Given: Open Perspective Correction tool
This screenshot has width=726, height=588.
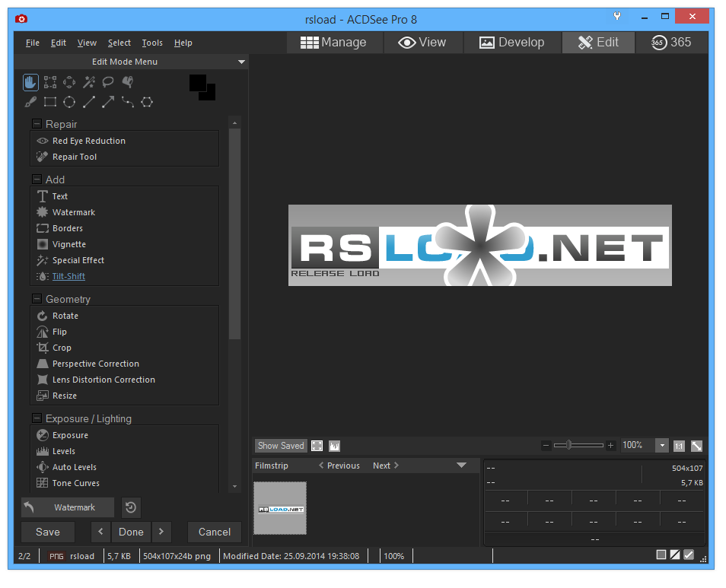Looking at the screenshot, I should coord(96,364).
